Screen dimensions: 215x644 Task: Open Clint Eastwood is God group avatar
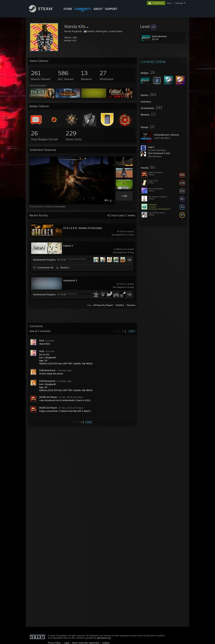(x=143, y=154)
